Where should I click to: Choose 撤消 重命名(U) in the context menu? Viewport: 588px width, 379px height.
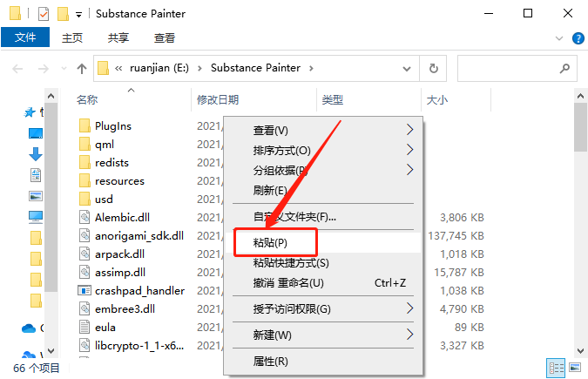point(323,282)
